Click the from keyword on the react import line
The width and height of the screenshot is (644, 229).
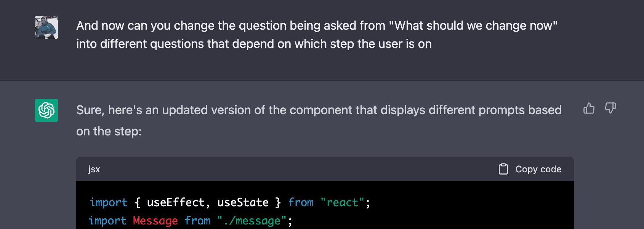(x=301, y=202)
